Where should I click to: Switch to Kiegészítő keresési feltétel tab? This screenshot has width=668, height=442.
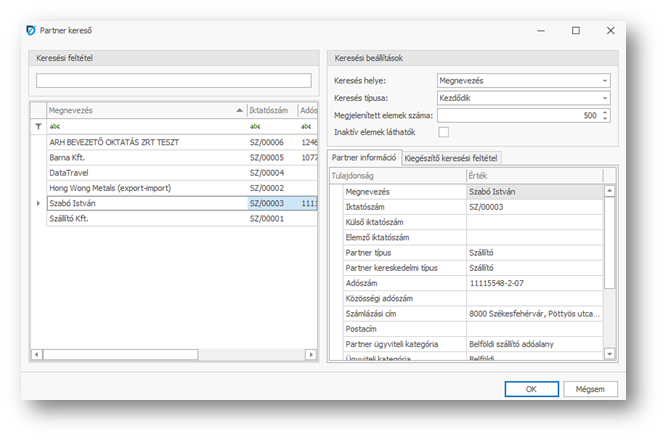(453, 158)
